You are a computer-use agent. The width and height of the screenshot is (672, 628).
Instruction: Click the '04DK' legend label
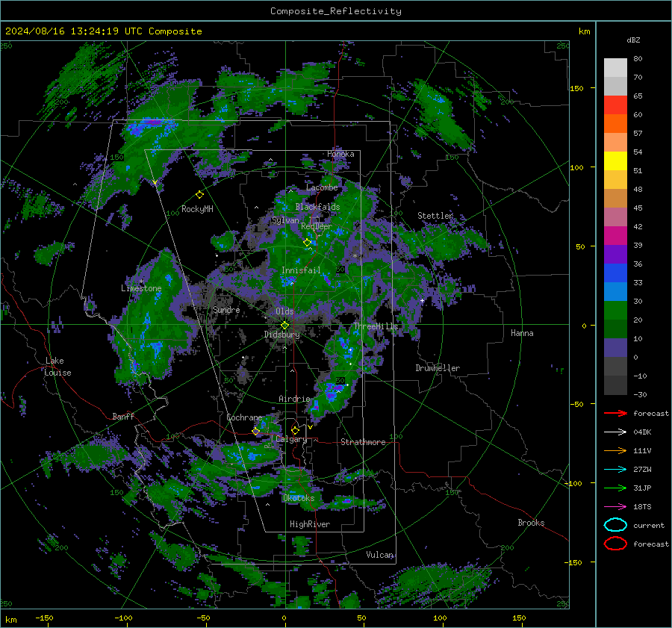coord(642,432)
